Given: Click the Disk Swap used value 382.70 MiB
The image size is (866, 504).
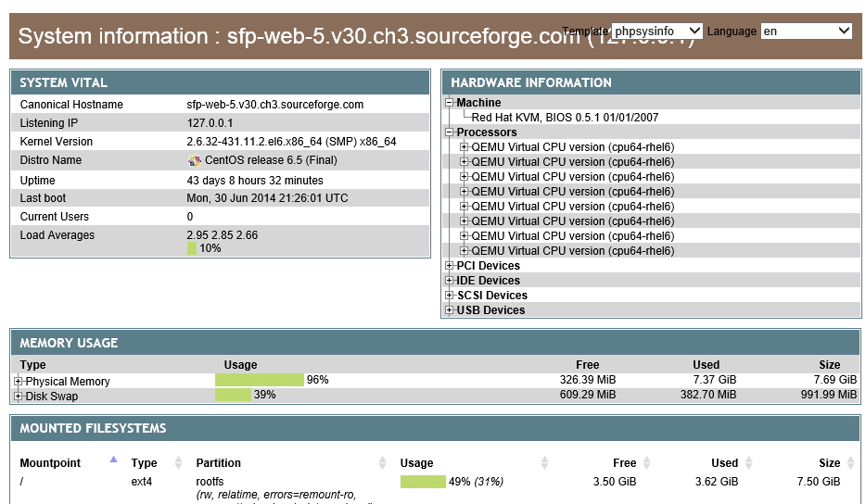Looking at the screenshot, I should point(708,395).
